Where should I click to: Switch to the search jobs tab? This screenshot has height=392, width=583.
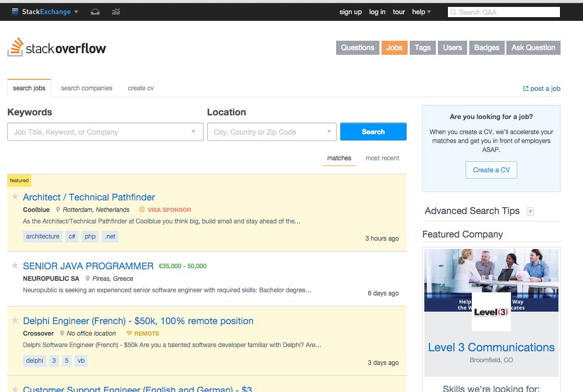pyautogui.click(x=29, y=88)
